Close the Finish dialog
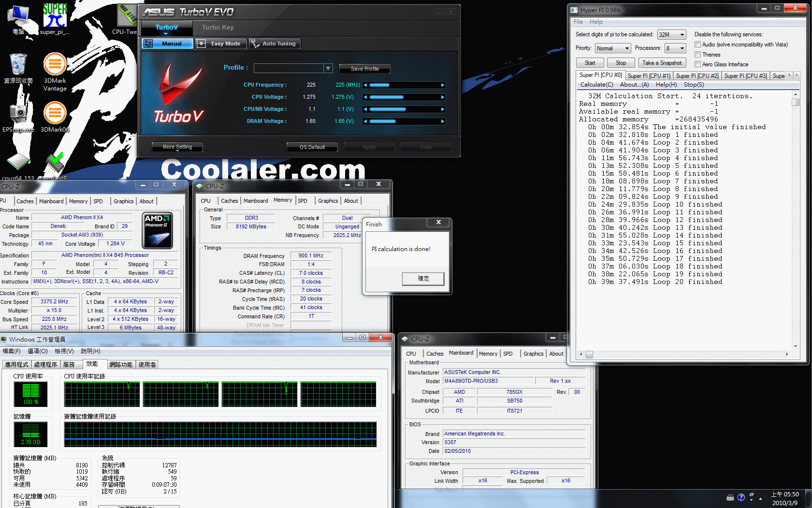The height and width of the screenshot is (508, 812). pyautogui.click(x=438, y=223)
